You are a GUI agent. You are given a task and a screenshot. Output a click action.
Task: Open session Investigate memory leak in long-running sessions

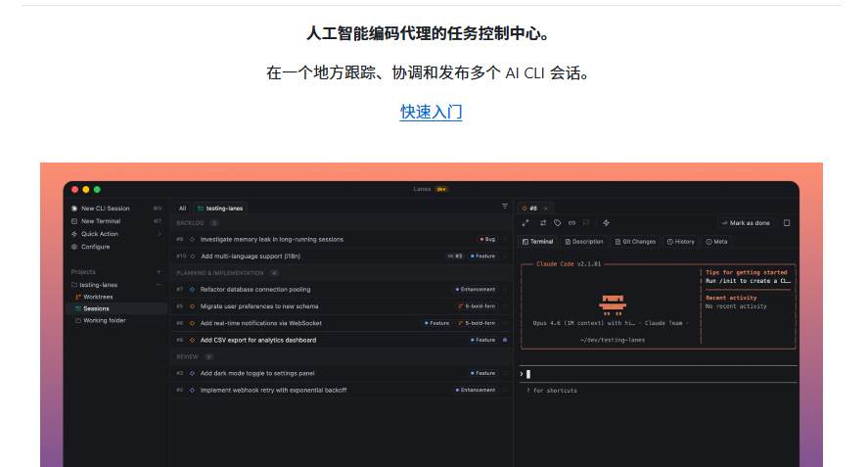pyautogui.click(x=272, y=239)
